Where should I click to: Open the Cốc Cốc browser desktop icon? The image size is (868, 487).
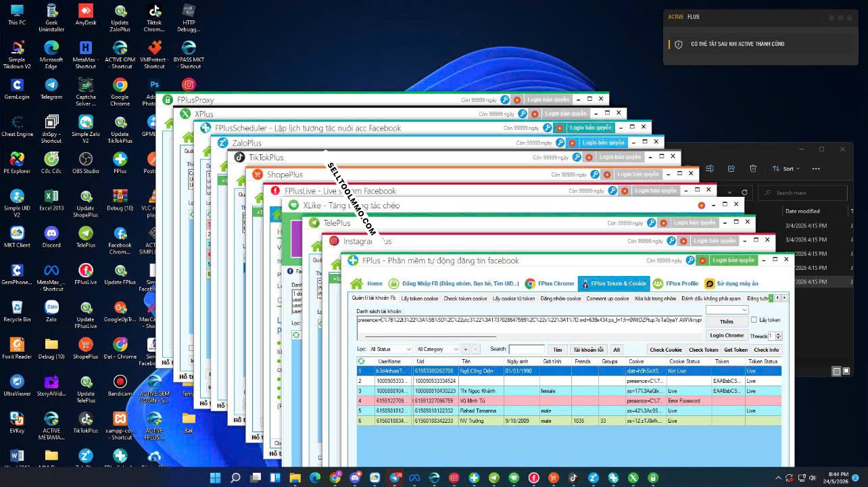click(51, 163)
